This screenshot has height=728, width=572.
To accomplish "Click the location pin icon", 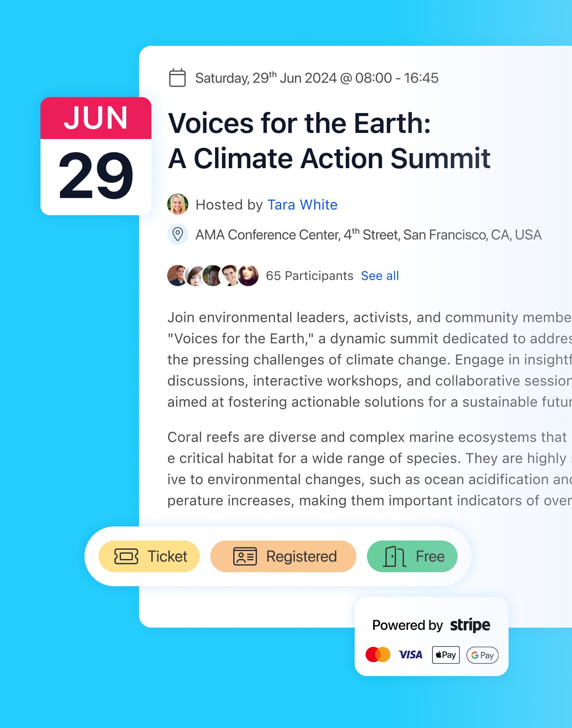I will [178, 234].
